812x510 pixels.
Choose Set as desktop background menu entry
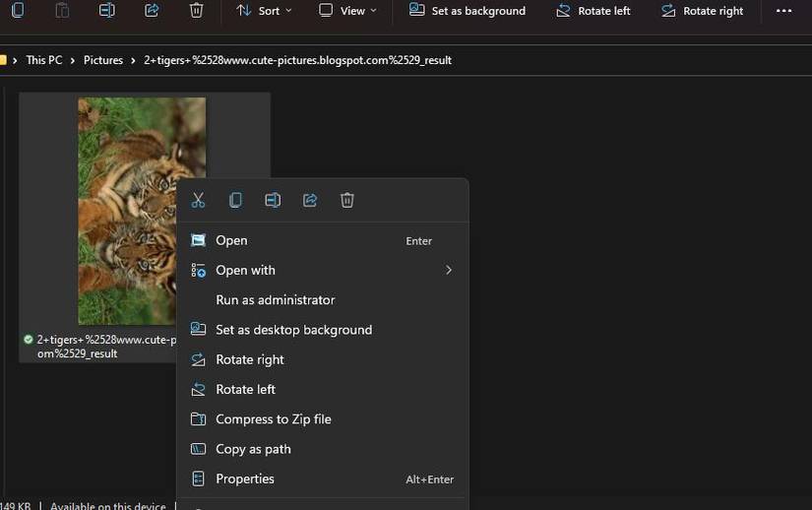click(322, 330)
